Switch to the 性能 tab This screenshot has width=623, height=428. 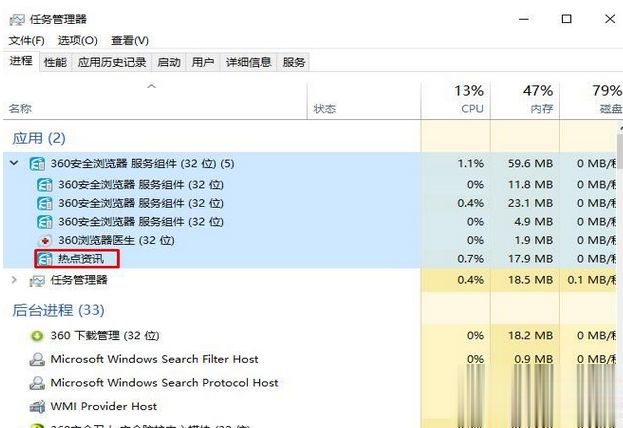55,62
